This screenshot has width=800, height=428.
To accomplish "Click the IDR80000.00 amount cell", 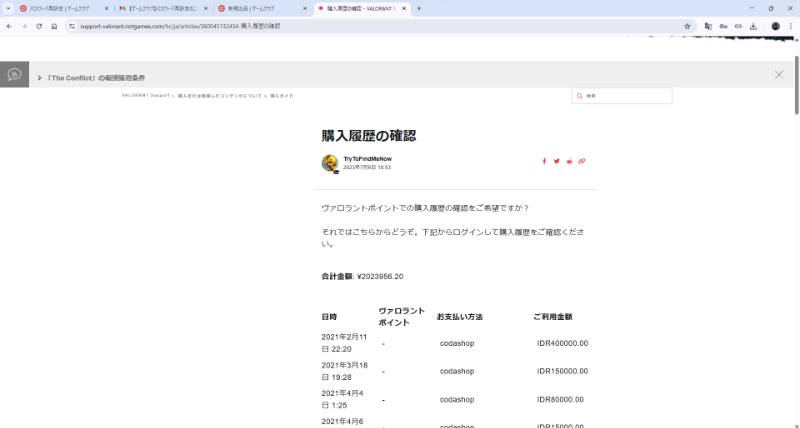I will click(x=560, y=399).
